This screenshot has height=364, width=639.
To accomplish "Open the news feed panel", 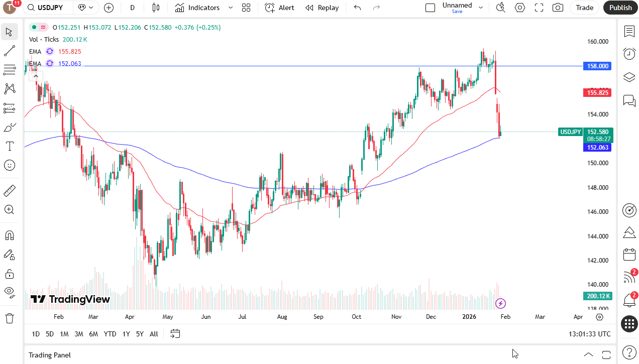I will tap(629, 277).
